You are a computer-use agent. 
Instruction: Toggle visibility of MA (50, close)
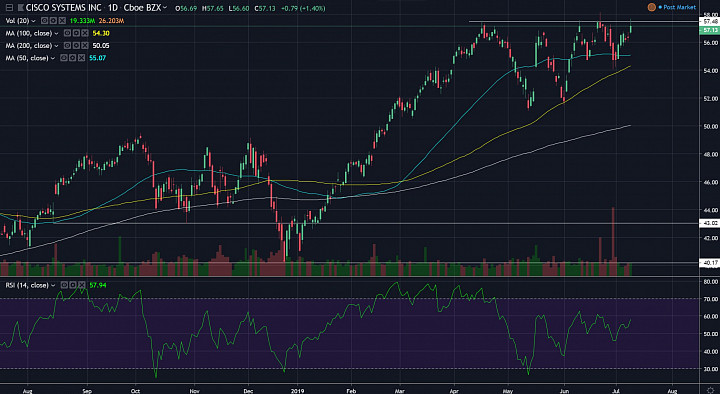tap(64, 58)
